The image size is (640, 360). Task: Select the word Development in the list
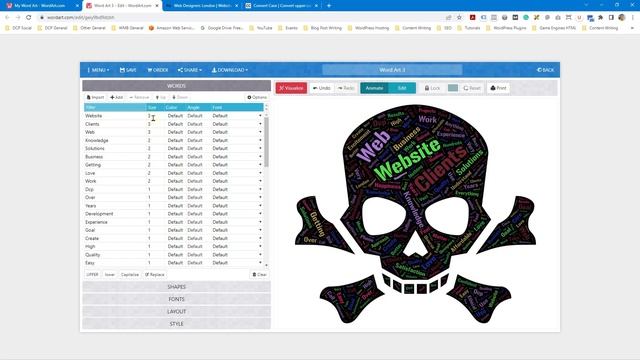[99, 214]
